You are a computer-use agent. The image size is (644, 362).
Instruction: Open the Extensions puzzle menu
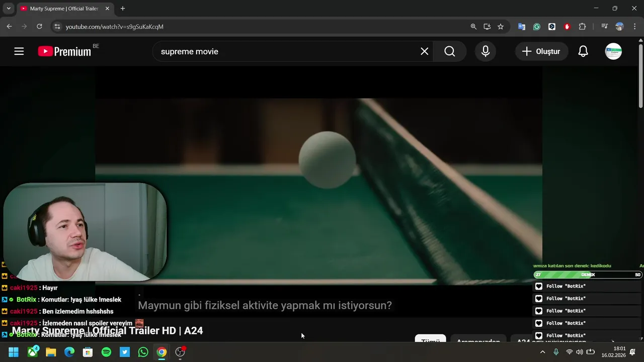583,27
